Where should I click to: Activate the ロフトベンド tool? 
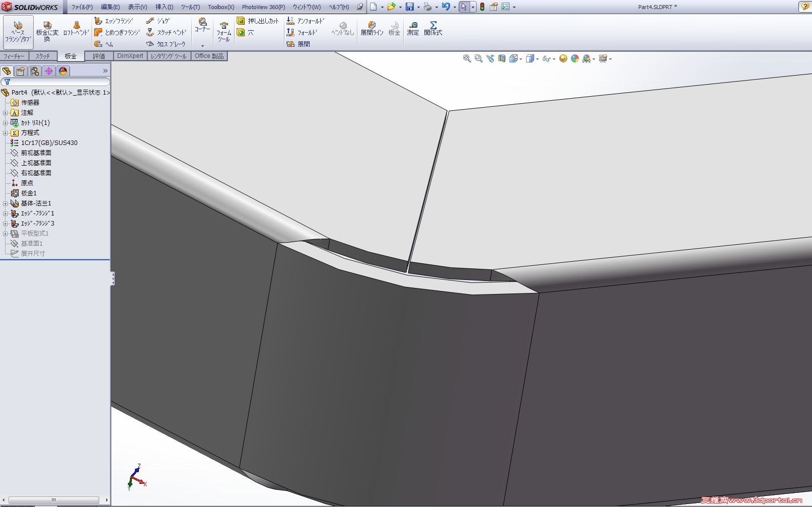pyautogui.click(x=76, y=29)
